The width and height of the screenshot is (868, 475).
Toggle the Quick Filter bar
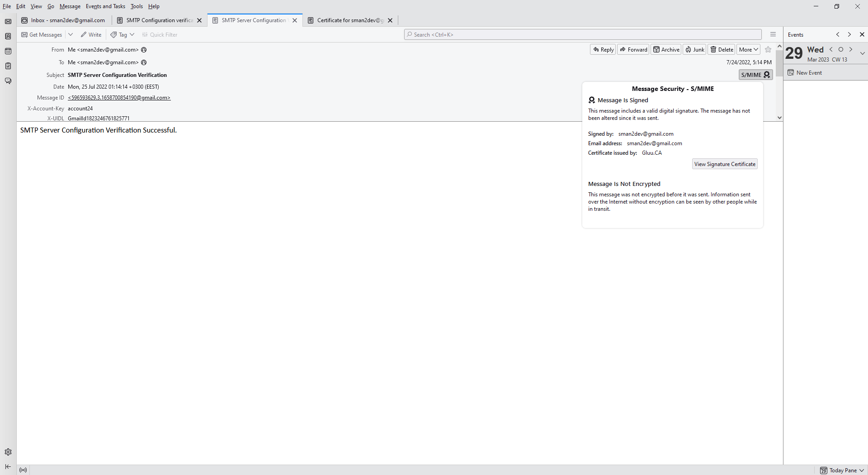pyautogui.click(x=159, y=34)
